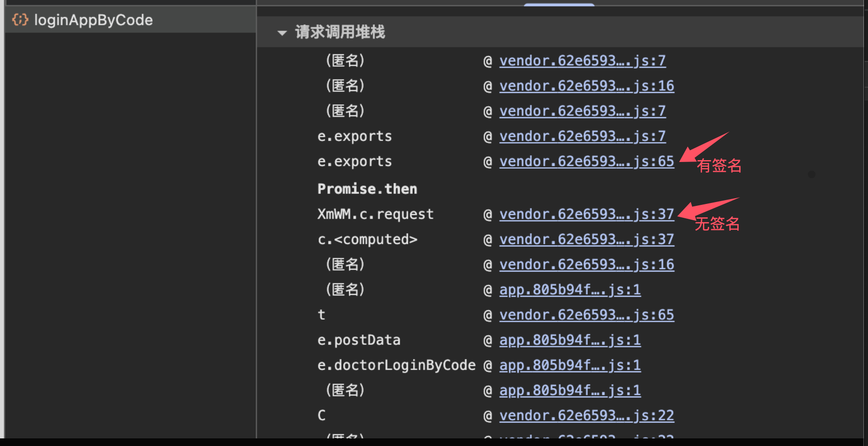
Task: Open the t frame vendor js:65 link
Action: coord(586,315)
